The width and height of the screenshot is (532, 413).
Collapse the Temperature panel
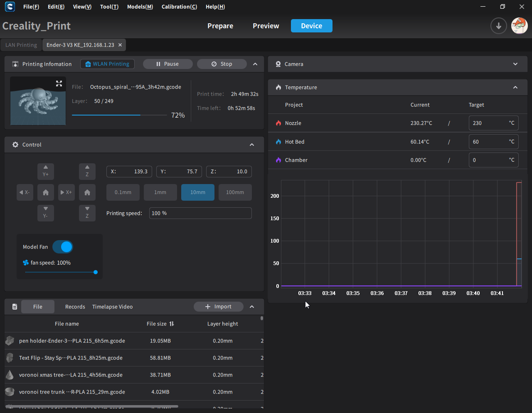click(515, 87)
